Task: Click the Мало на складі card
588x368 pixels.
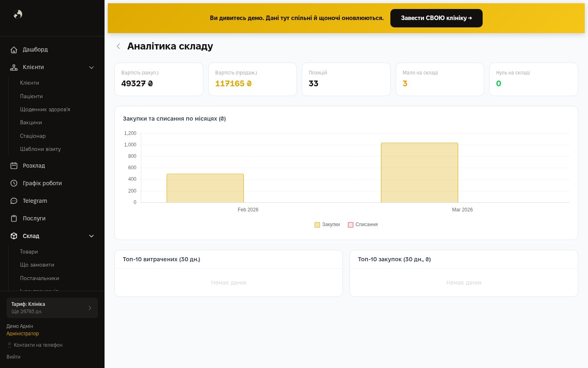Action: (x=440, y=79)
